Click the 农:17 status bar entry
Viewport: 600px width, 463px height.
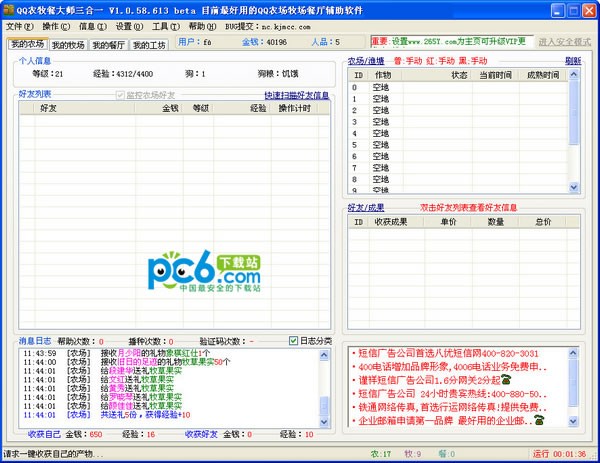[381, 454]
